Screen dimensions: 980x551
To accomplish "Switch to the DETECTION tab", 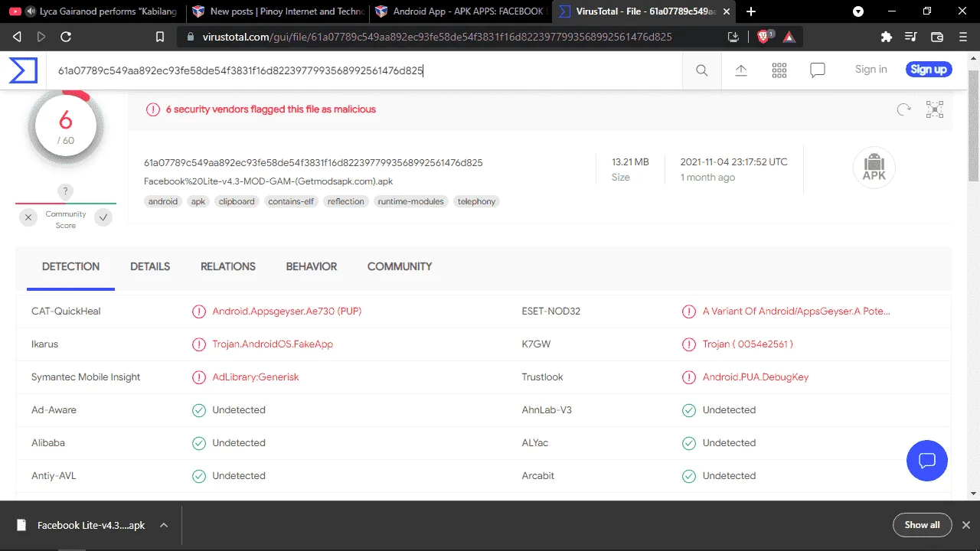I will [70, 266].
